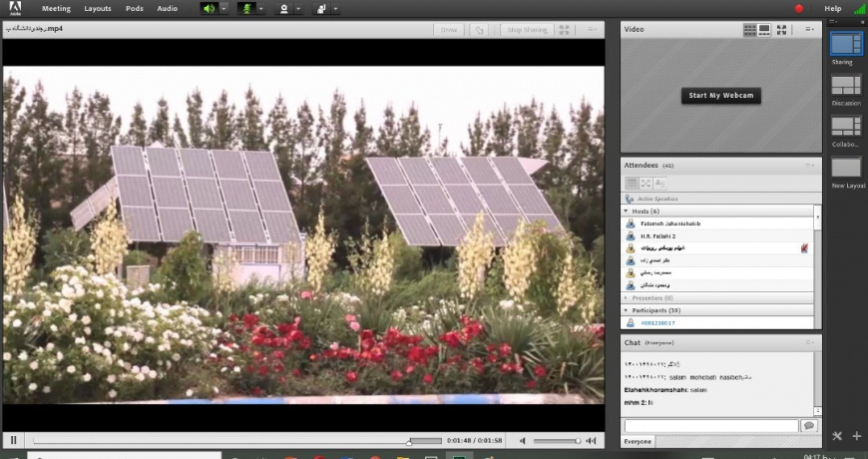Click Elahehkhoramshahi chat message

tap(665, 390)
